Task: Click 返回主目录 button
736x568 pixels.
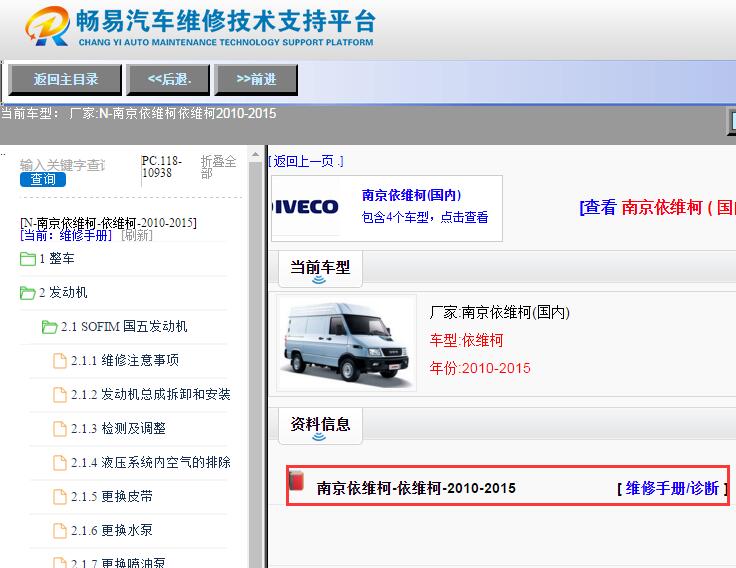Action: 65,79
